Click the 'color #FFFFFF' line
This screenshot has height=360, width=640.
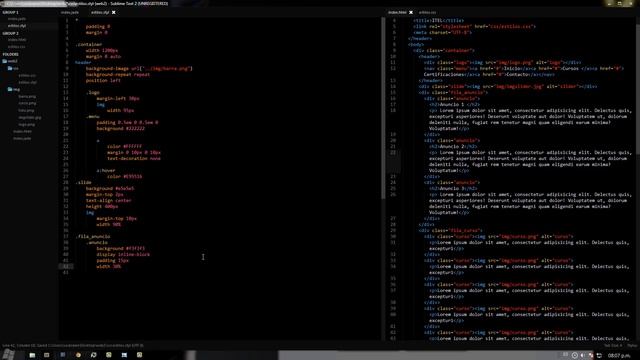pos(124,147)
